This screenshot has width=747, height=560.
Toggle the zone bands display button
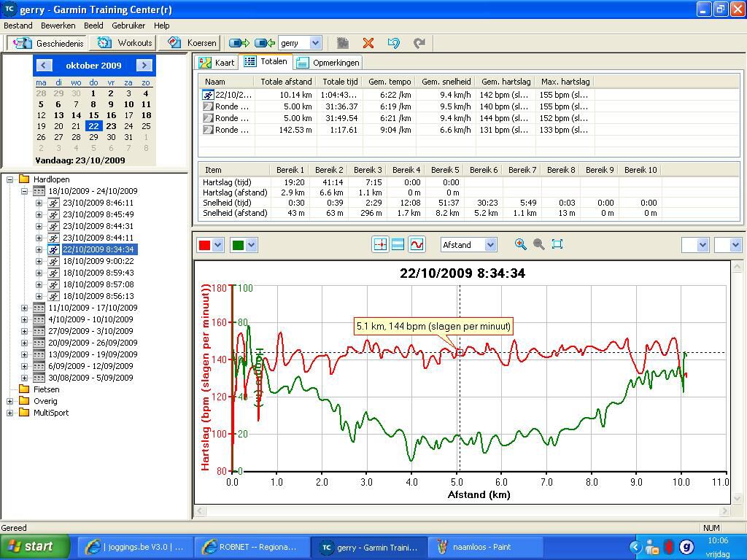point(398,245)
